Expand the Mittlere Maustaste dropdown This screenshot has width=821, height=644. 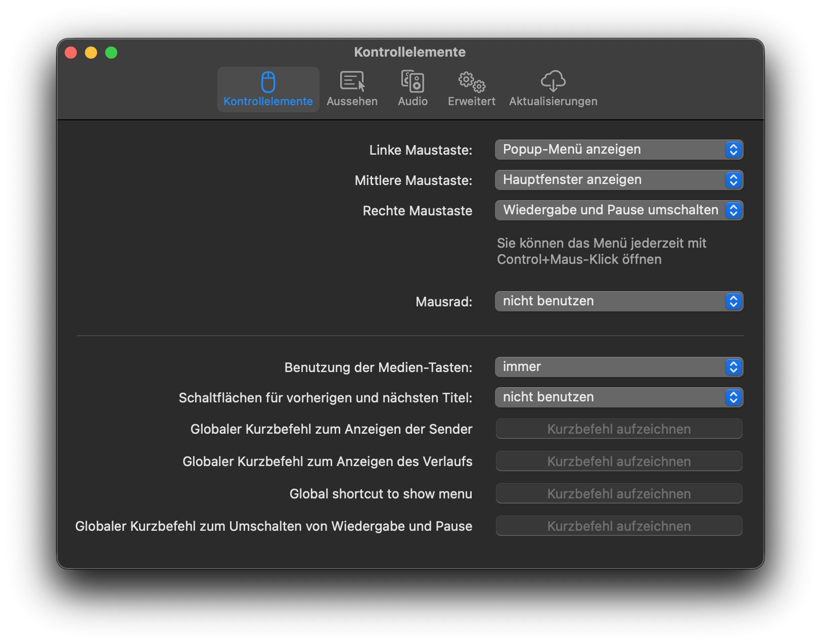pyautogui.click(x=618, y=180)
